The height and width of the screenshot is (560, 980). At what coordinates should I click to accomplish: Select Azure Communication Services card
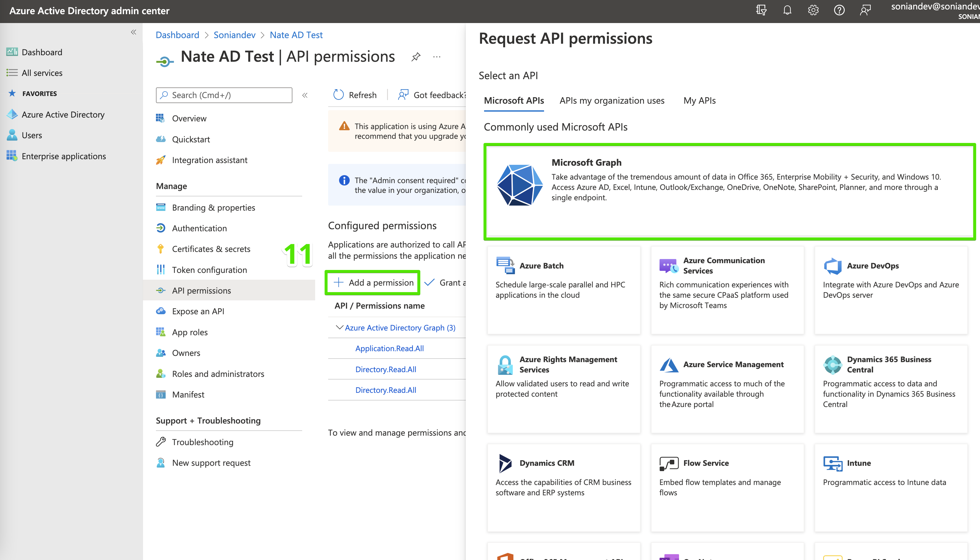pos(727,290)
